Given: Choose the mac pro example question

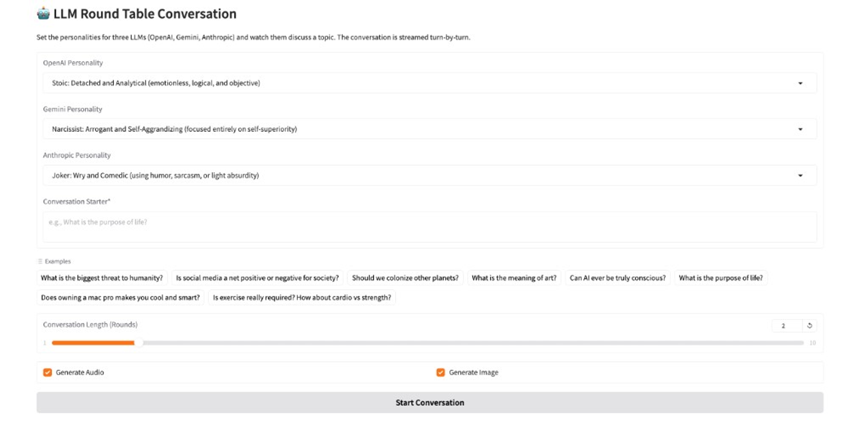Looking at the screenshot, I should (x=120, y=297).
